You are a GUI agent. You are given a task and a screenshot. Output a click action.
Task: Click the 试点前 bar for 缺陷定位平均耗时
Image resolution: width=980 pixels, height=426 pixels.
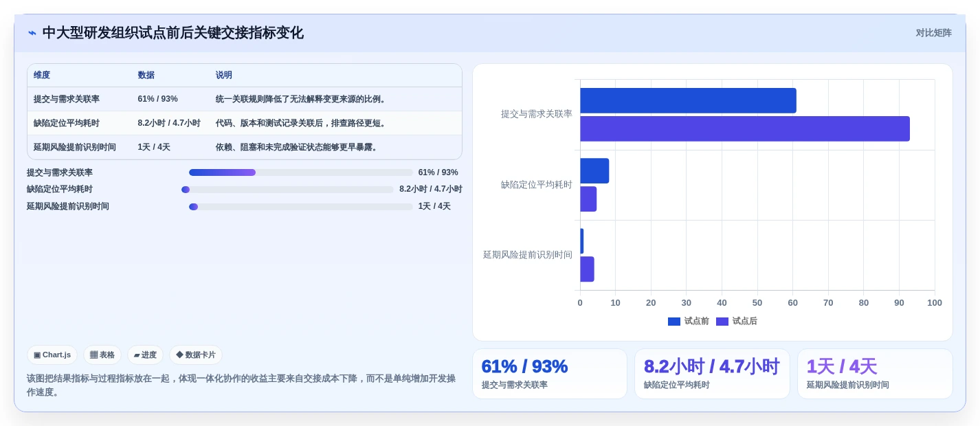coord(594,171)
